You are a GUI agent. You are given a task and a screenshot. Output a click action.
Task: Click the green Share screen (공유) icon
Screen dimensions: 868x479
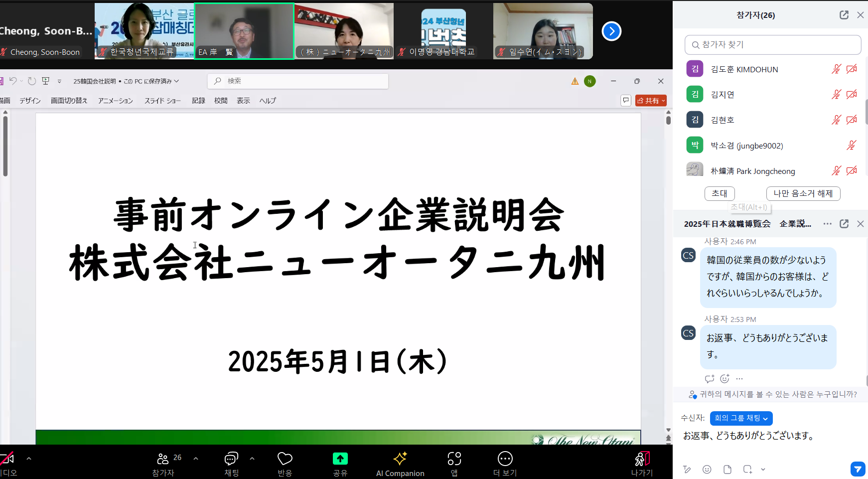(340, 459)
